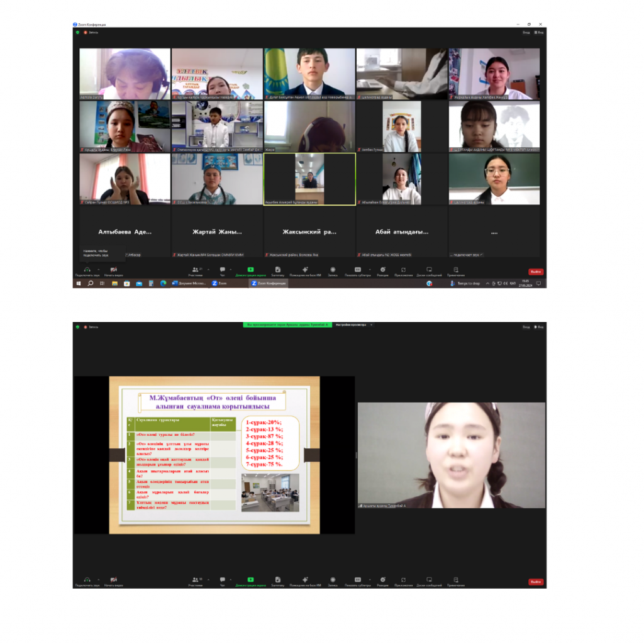Open the 'Вид' view menu in the screen-share window
Viewport: 644px width, 644px height.
pyautogui.click(x=539, y=327)
